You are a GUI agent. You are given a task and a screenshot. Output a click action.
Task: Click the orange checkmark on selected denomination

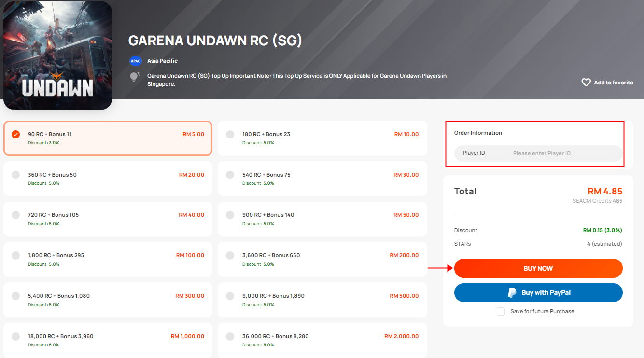click(15, 134)
